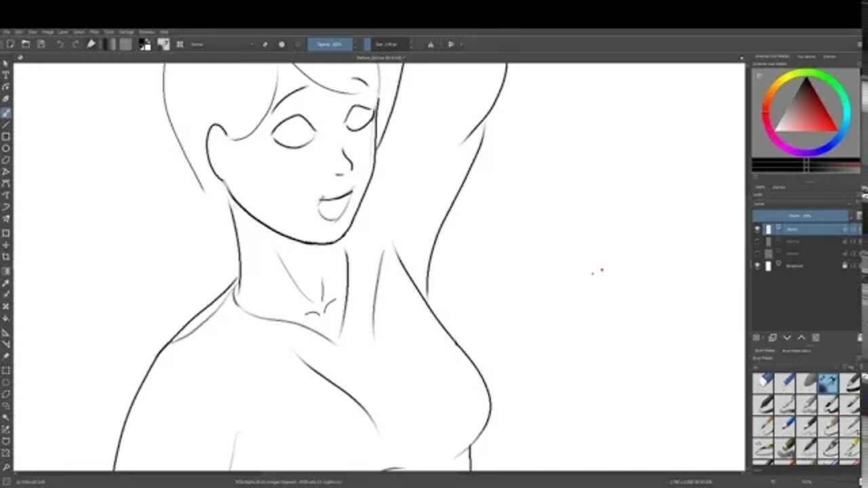Open the Filter menu

click(x=94, y=32)
